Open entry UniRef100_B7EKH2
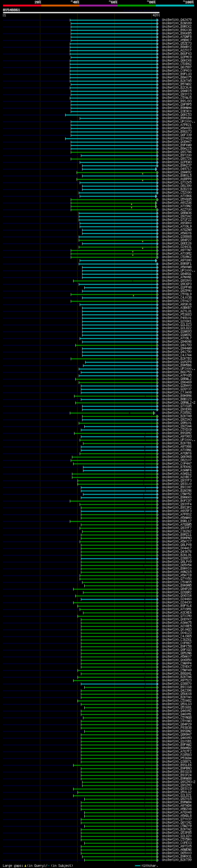The width and height of the screenshot is (197, 868). pos(176,467)
